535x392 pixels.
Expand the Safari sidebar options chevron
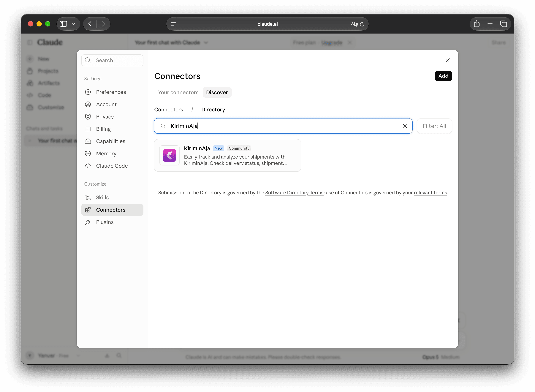(x=73, y=24)
